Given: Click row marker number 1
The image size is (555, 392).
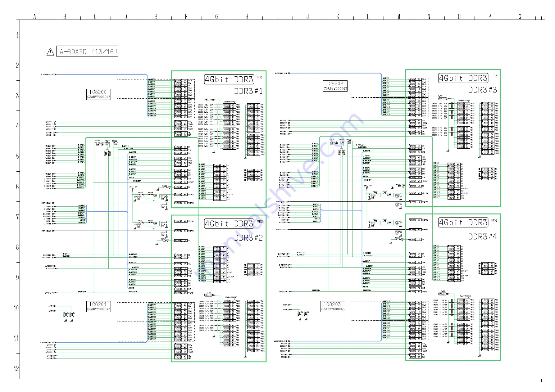Looking at the screenshot, I should point(17,35).
